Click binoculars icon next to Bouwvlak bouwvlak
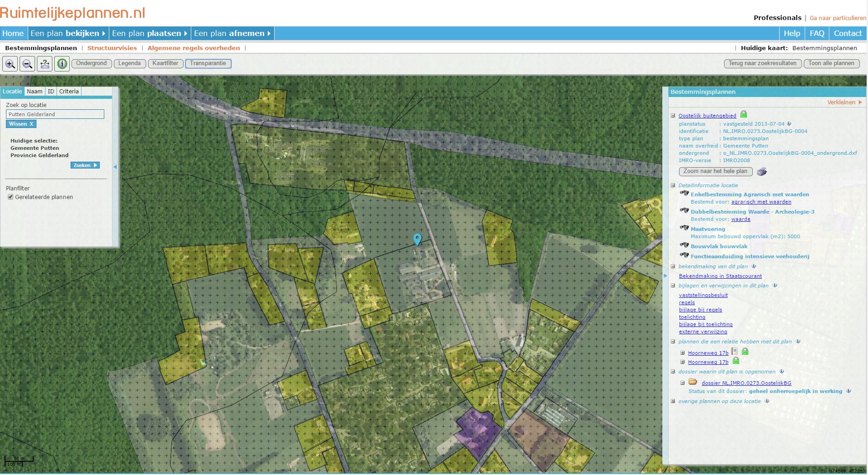Image resolution: width=868 pixels, height=475 pixels. [x=684, y=245]
